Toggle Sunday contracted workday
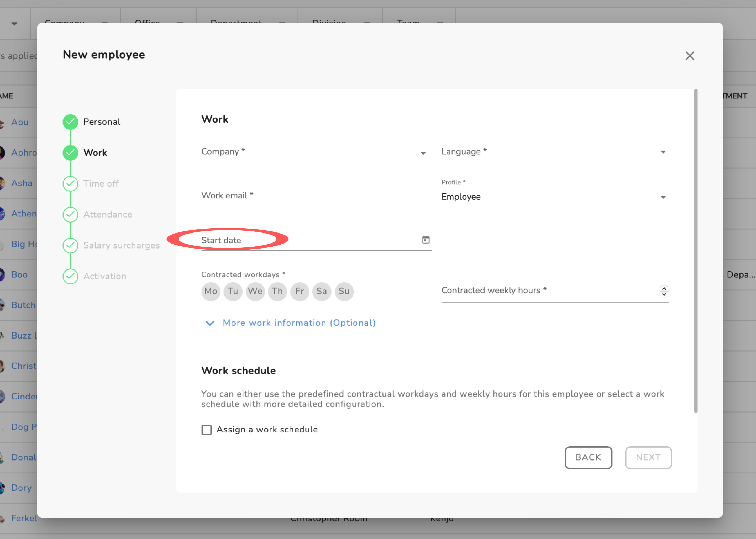Screen dimensions: 756x539 coord(344,291)
